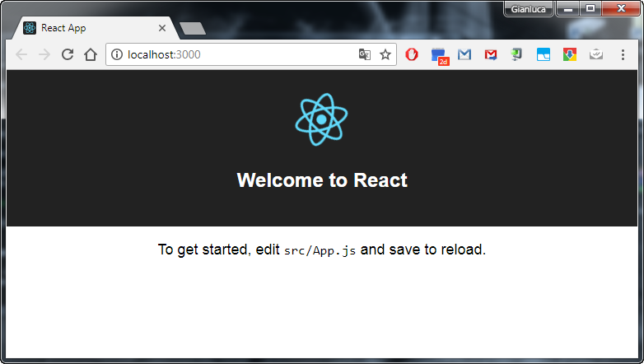This screenshot has height=364, width=644.
Task: Open the Chrome three-dot menu
Action: (623, 54)
